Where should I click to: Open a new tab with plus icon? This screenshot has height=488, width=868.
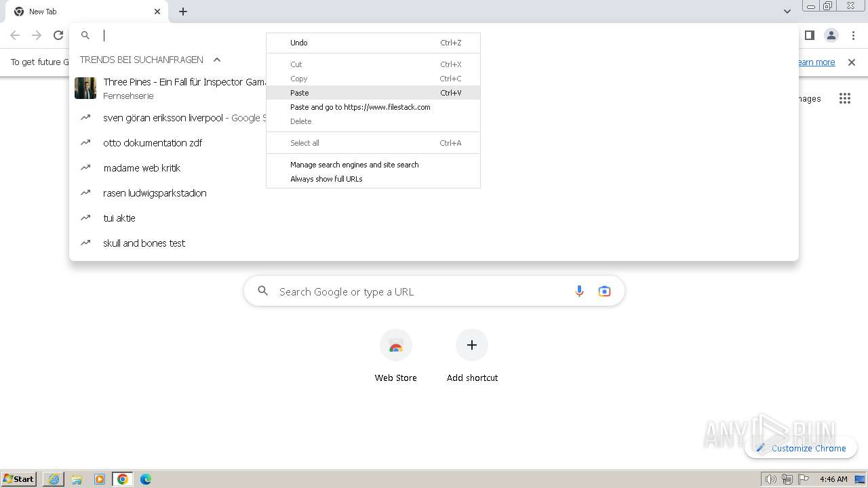[183, 12]
